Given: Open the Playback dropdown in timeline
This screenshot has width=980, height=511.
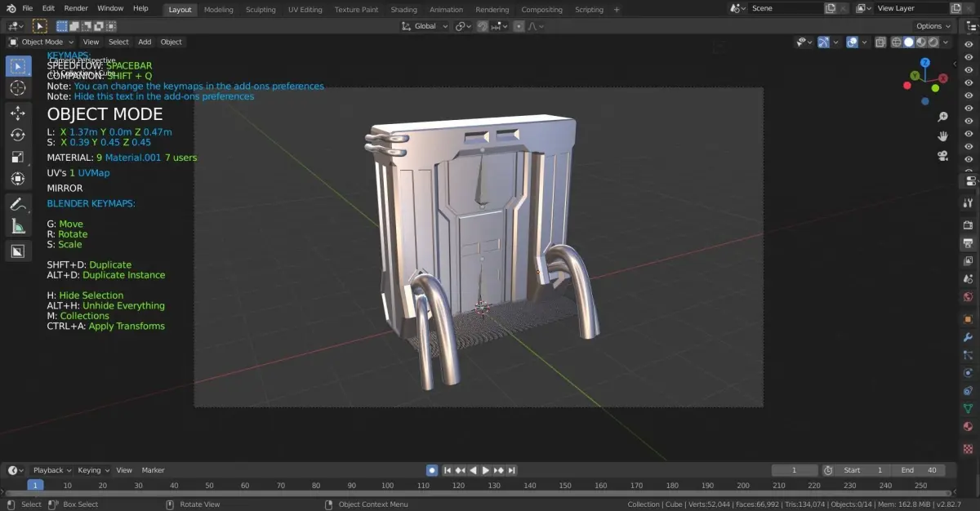Looking at the screenshot, I should [51, 470].
